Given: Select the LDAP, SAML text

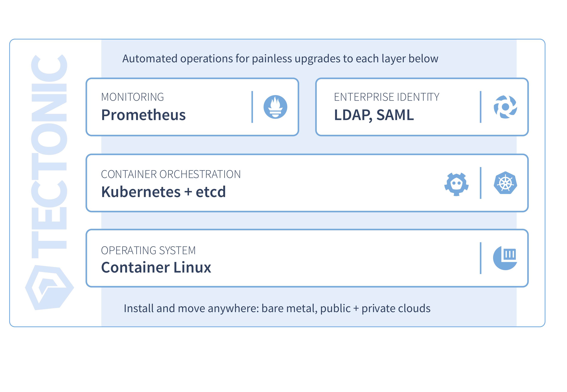Looking at the screenshot, I should coord(374,115).
